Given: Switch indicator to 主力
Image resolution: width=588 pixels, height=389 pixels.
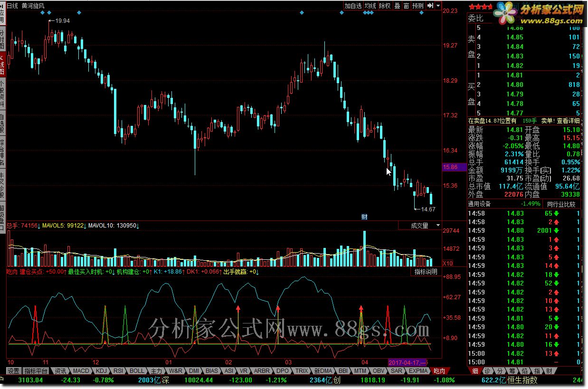Looking at the screenshot, I should pos(157,371).
